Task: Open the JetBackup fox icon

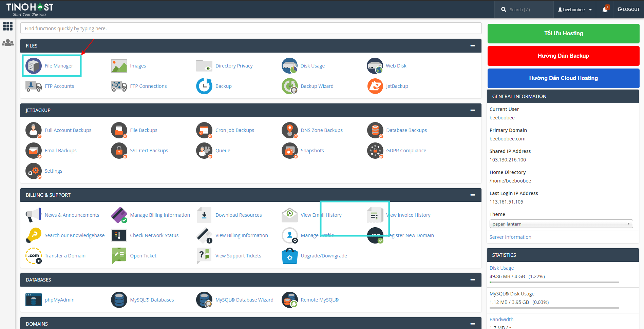Action: point(375,86)
